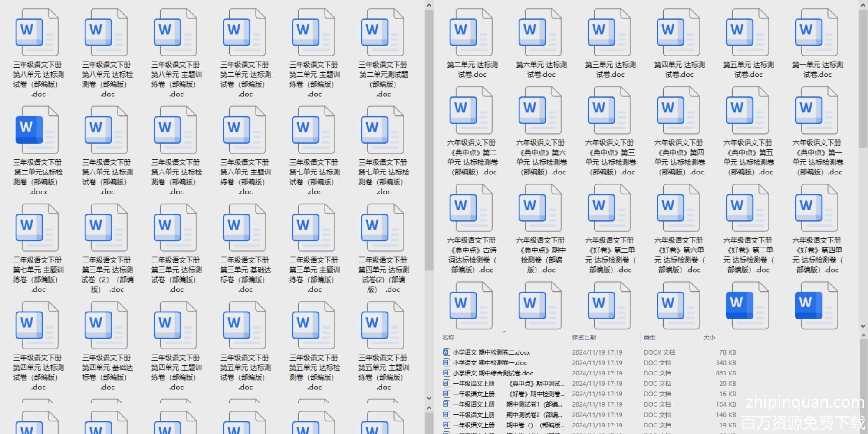Select the 三年级 第七单元 达标检测卷 icon
Viewport: 868px width, 434px height.
[382, 130]
